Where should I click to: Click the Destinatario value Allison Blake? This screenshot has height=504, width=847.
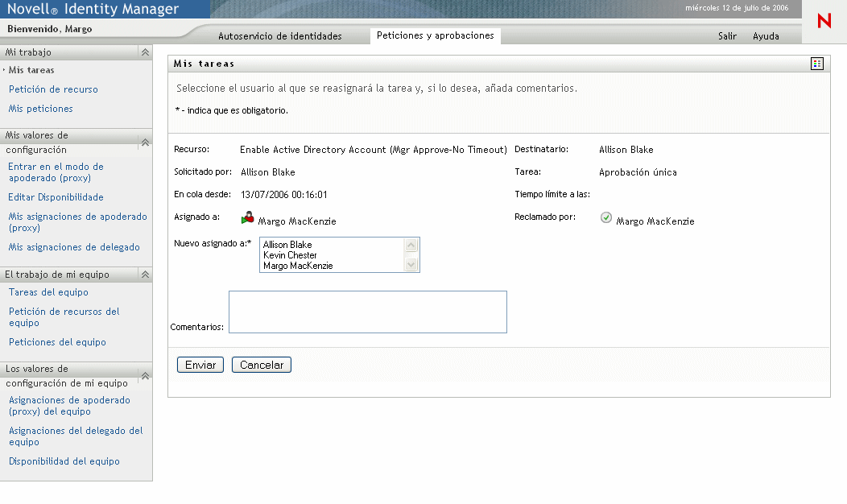626,150
